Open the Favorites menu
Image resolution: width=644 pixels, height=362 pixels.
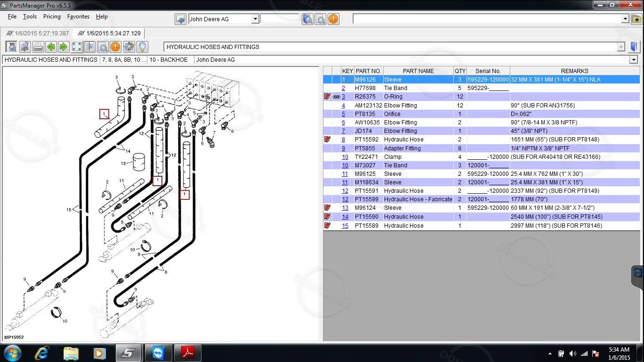pos(78,16)
